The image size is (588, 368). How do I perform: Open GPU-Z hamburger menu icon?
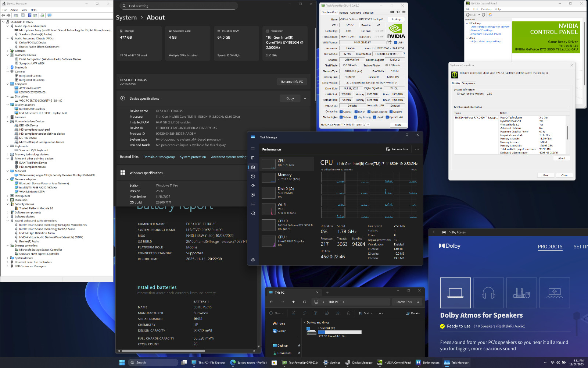click(404, 12)
